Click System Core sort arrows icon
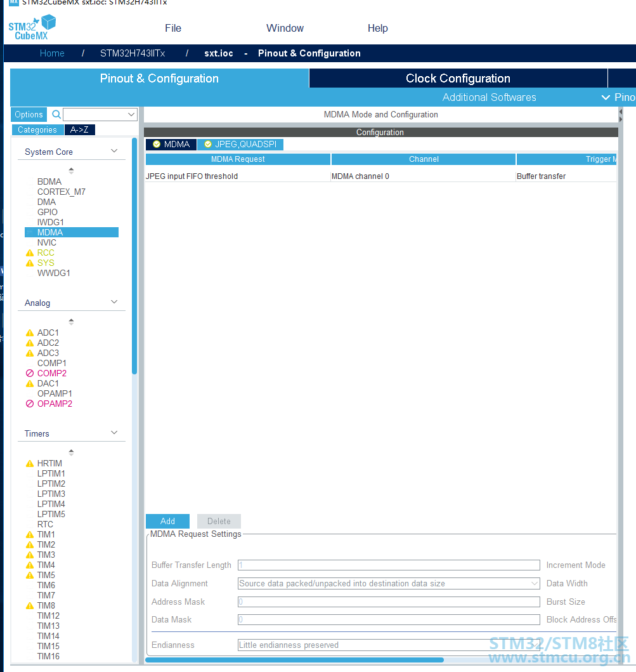Image resolution: width=636 pixels, height=672 pixels. tap(71, 171)
